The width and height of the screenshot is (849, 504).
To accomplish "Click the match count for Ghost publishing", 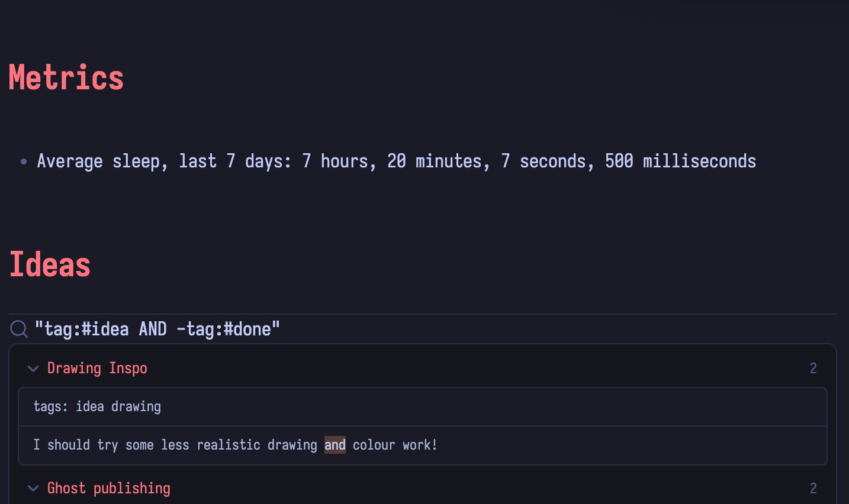I will click(813, 489).
